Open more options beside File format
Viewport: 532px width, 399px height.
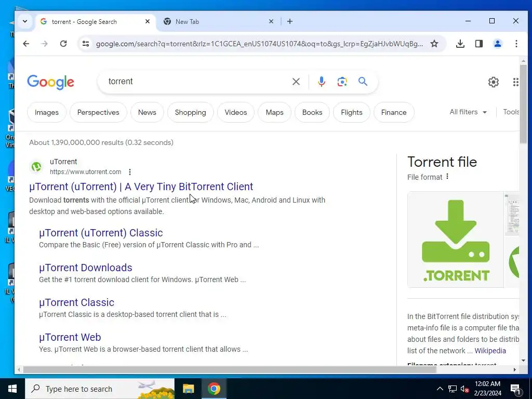(447, 177)
